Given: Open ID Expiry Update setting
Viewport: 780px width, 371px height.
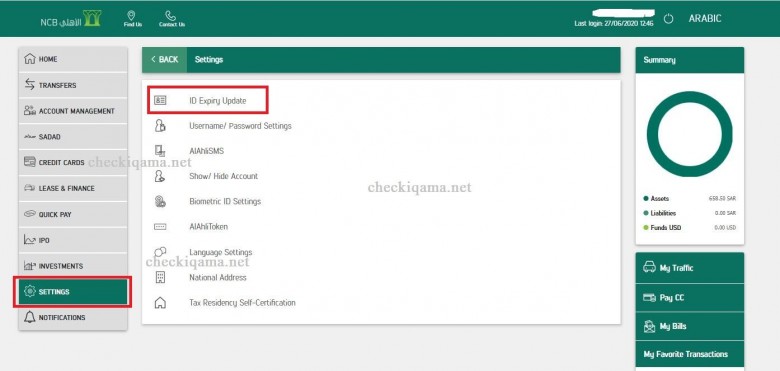Looking at the screenshot, I should [x=218, y=100].
